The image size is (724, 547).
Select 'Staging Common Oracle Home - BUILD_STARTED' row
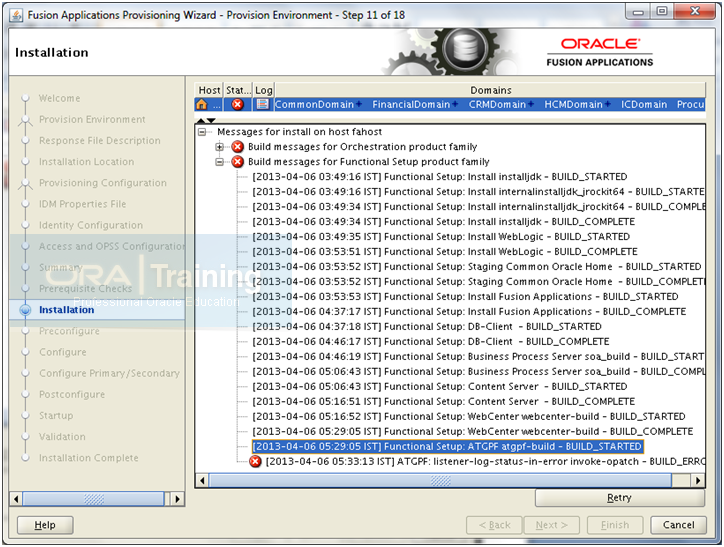(477, 267)
